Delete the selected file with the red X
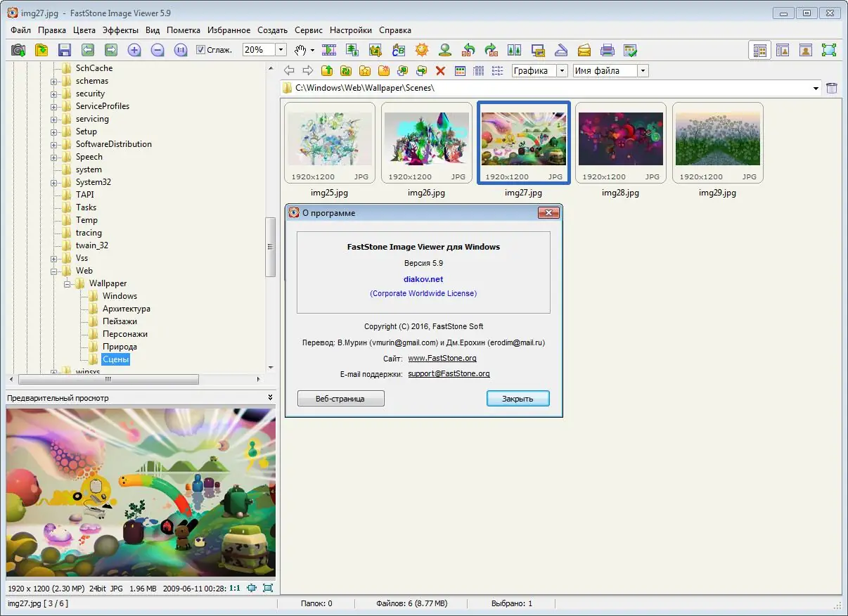 point(439,70)
